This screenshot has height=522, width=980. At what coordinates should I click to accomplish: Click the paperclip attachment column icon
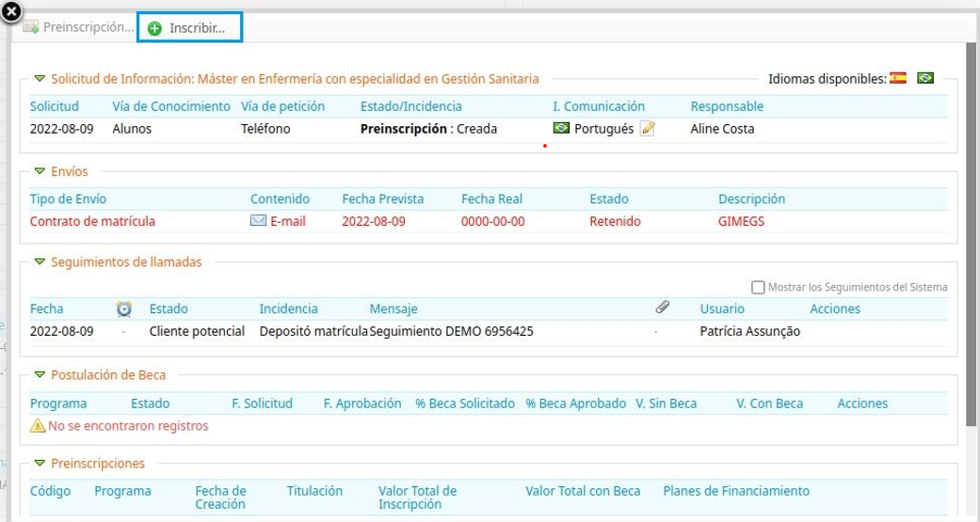662,308
